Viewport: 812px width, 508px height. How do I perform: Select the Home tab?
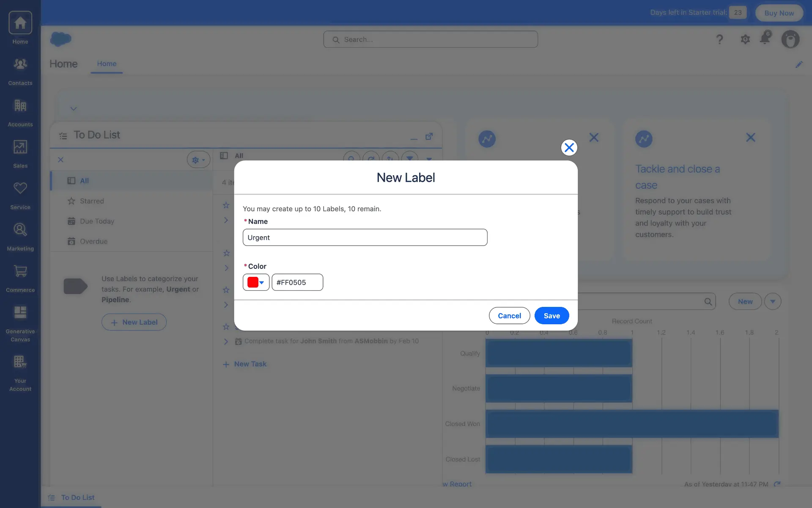coord(107,63)
